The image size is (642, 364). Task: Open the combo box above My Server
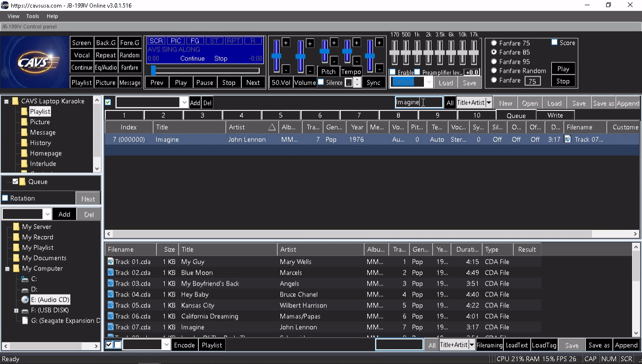pos(47,214)
